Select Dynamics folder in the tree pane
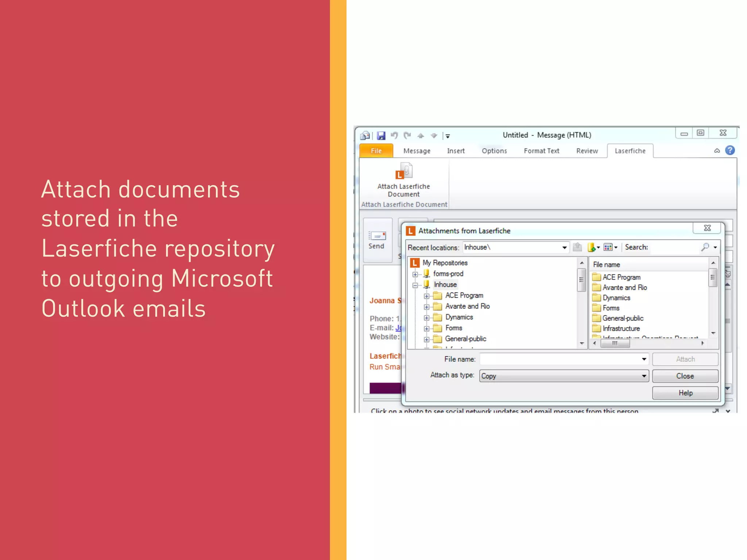747x560 pixels. [459, 317]
